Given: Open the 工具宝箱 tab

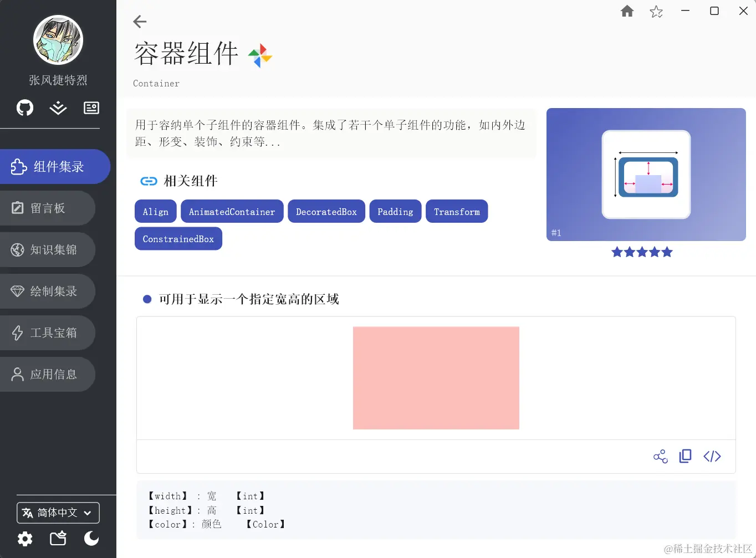Looking at the screenshot, I should point(48,332).
